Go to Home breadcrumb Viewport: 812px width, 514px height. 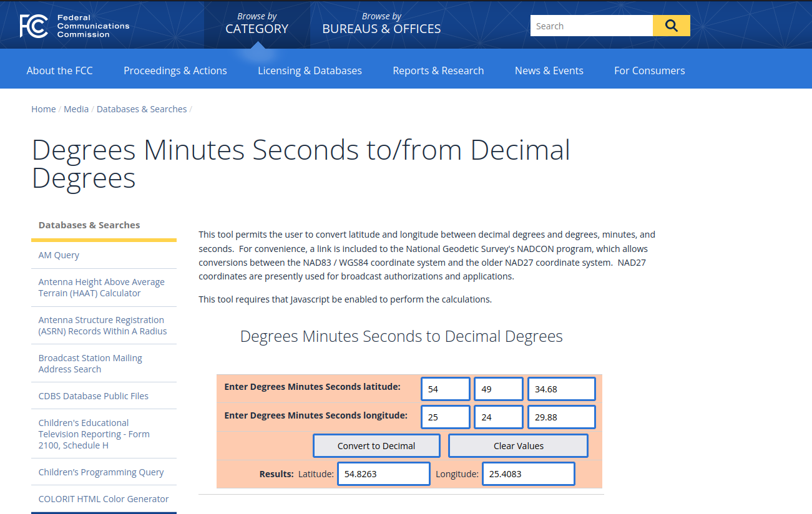44,109
